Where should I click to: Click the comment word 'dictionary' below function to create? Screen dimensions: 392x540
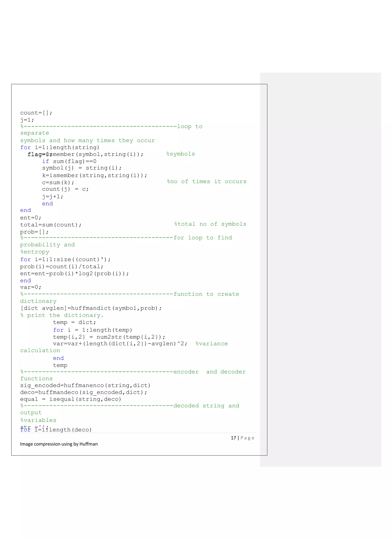[38, 301]
